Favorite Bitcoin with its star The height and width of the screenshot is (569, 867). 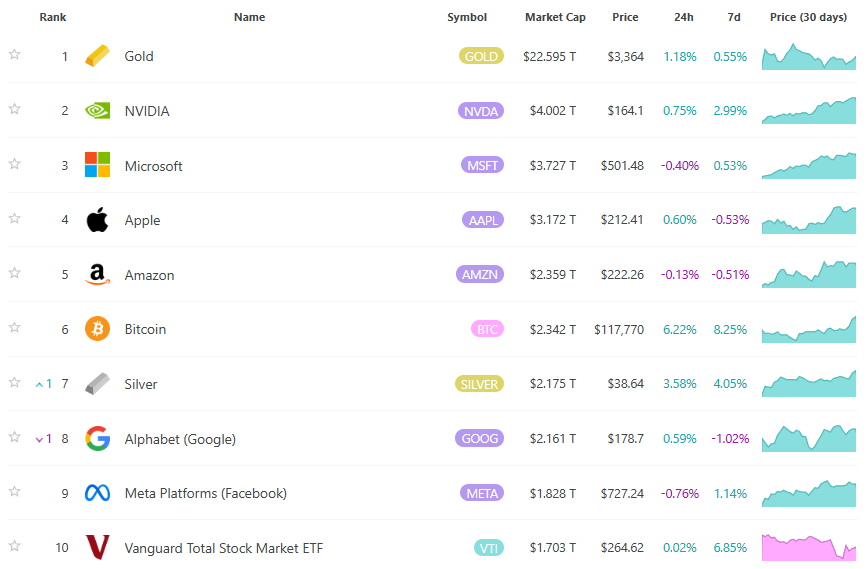pyautogui.click(x=15, y=327)
